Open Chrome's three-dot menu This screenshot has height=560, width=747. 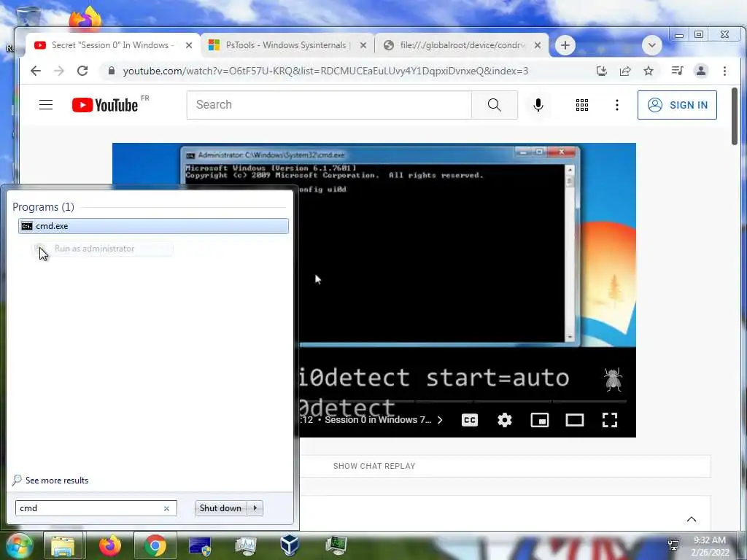[724, 71]
